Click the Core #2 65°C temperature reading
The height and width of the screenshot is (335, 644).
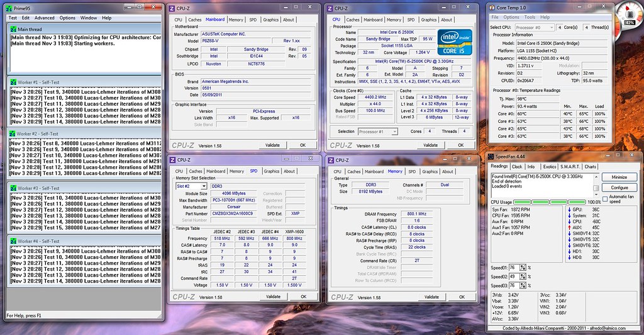538,128
